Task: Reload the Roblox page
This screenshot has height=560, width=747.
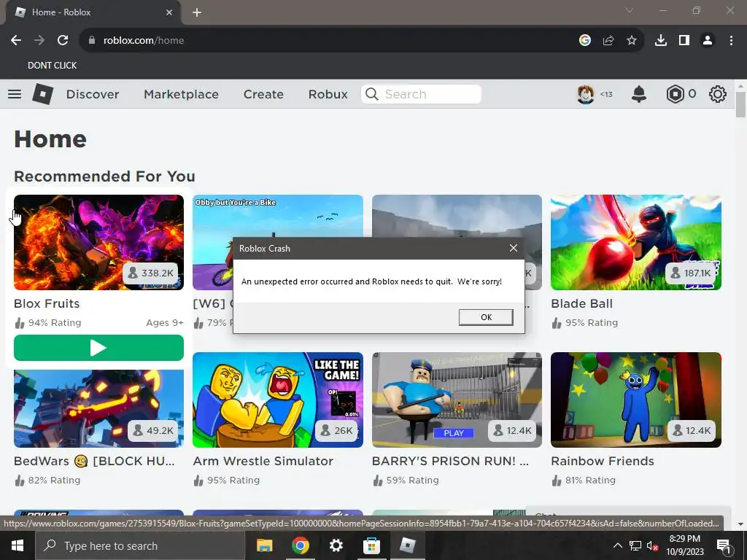Action: [x=63, y=41]
